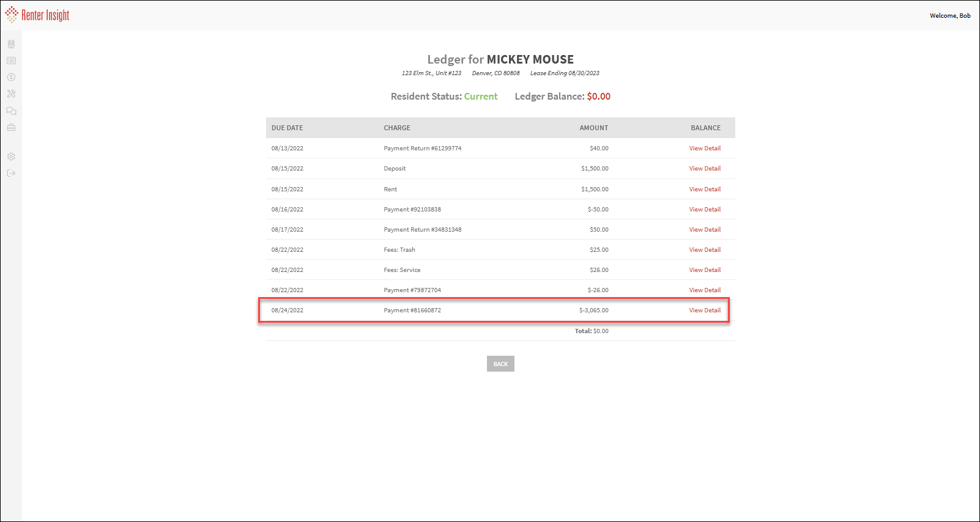
Task: Click the DUE DATE column header
Action: tap(287, 128)
